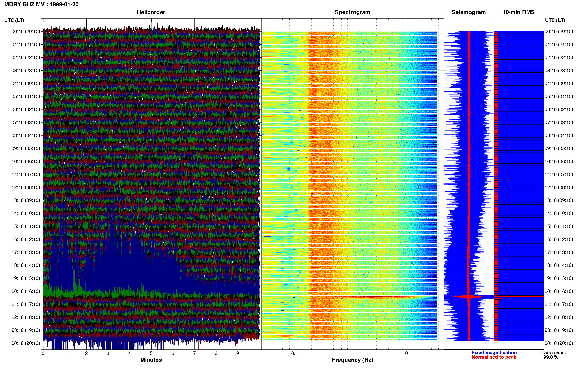Click the right '16:10 (12:10)' time label

pyautogui.click(x=559, y=240)
